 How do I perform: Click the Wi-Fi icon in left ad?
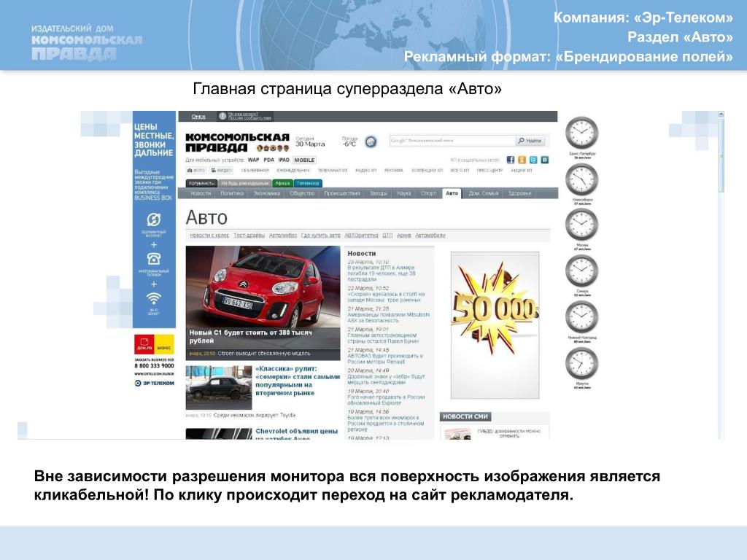[x=153, y=298]
